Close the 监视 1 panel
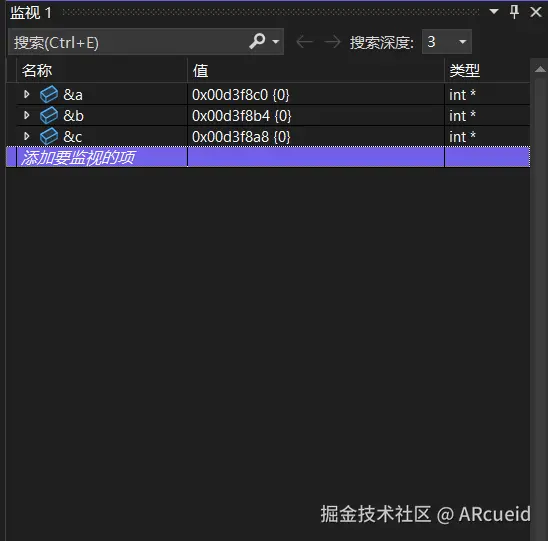548x541 pixels. 535,12
